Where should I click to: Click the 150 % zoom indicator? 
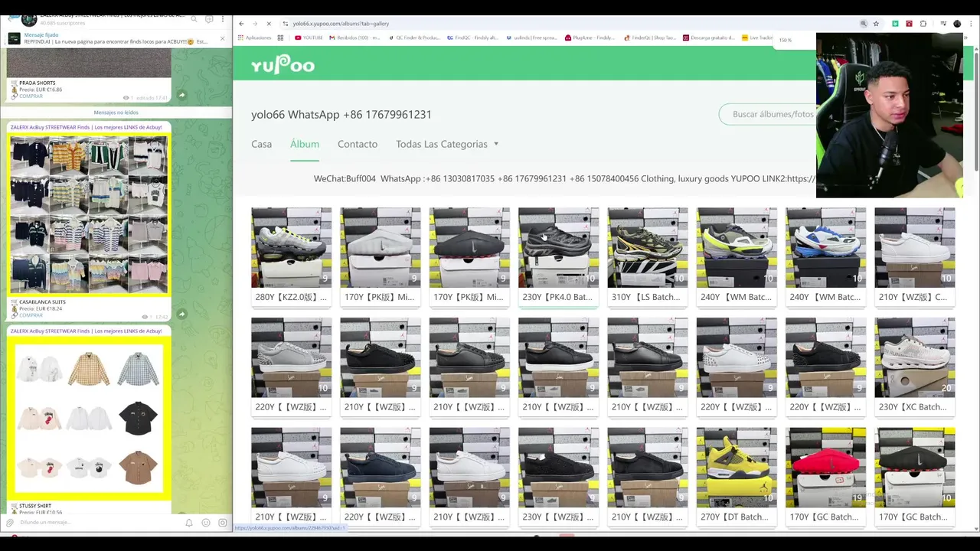[x=785, y=40]
